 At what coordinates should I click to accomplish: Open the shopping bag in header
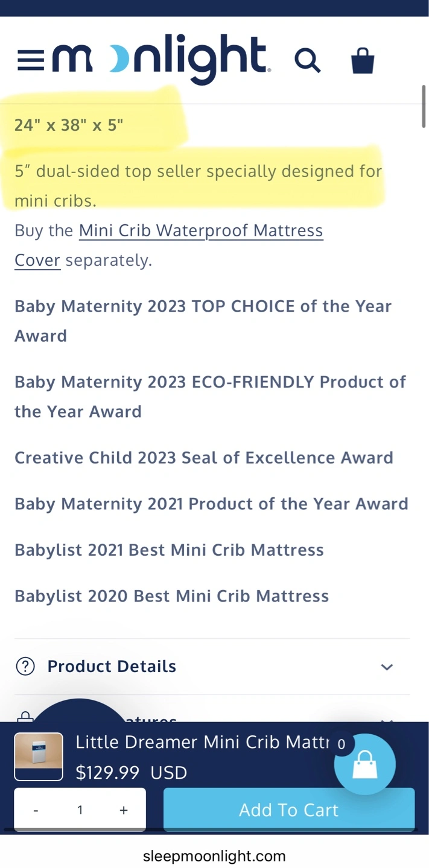tap(363, 60)
